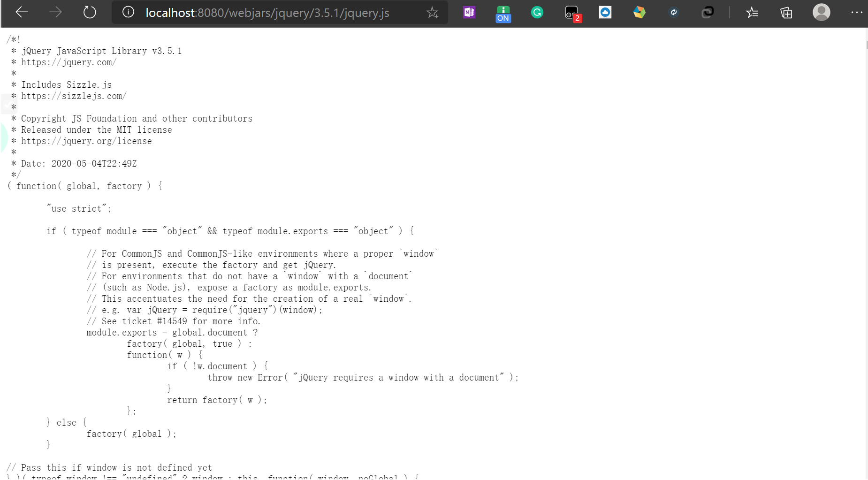Click the text 'jQuery JavaScript Library v3.5.1'
Viewport: 868px width, 480px height.
coord(101,51)
